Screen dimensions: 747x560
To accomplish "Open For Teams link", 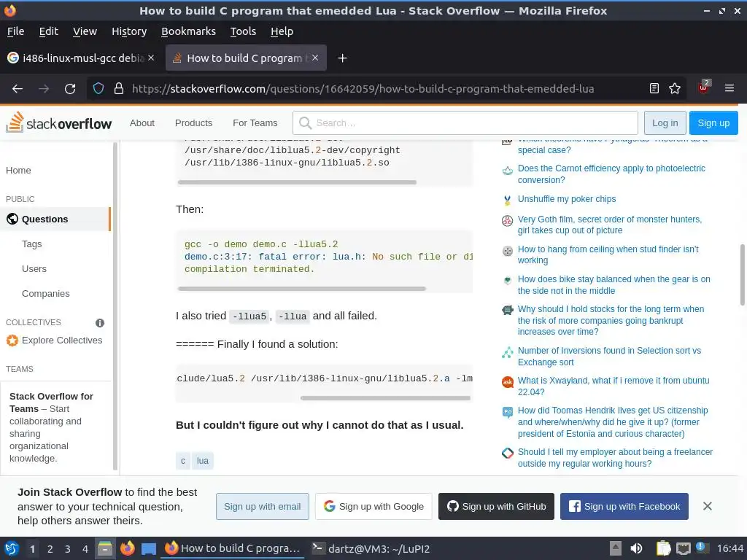I will click(255, 122).
